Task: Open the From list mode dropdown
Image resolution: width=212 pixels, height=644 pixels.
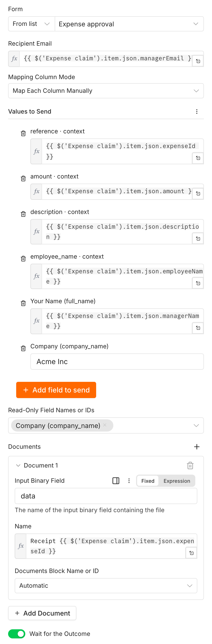Action: point(32,24)
